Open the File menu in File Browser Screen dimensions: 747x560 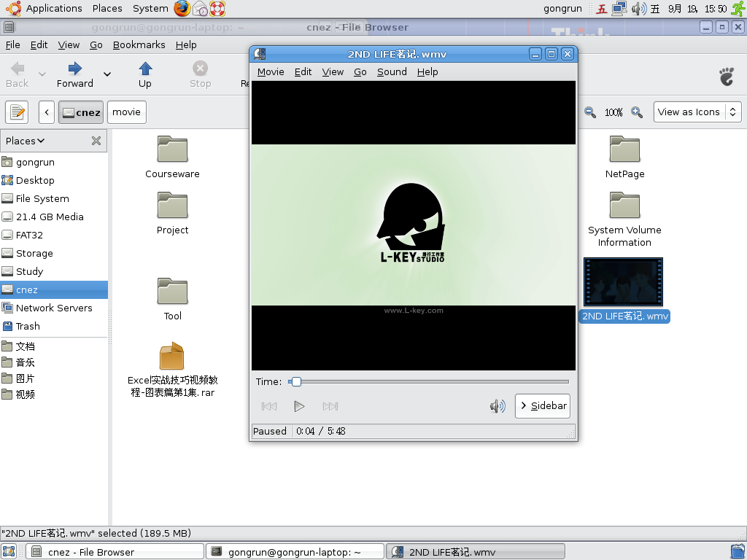point(13,44)
